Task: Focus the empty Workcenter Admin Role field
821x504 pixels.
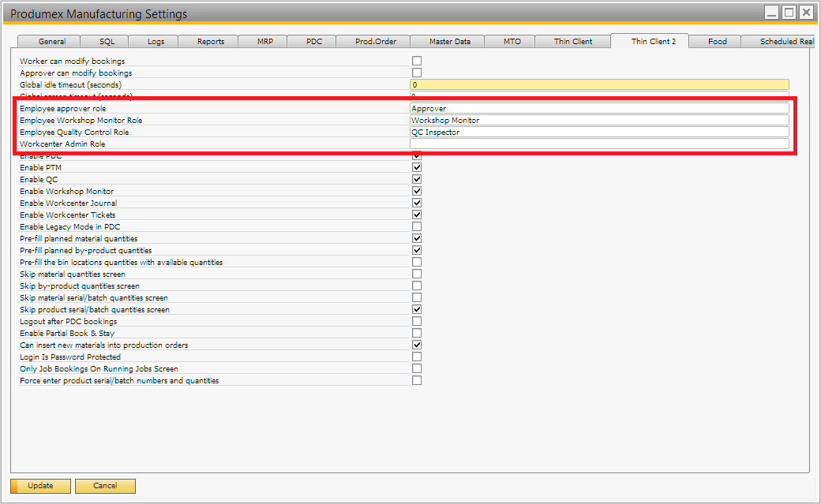Action: (x=598, y=144)
